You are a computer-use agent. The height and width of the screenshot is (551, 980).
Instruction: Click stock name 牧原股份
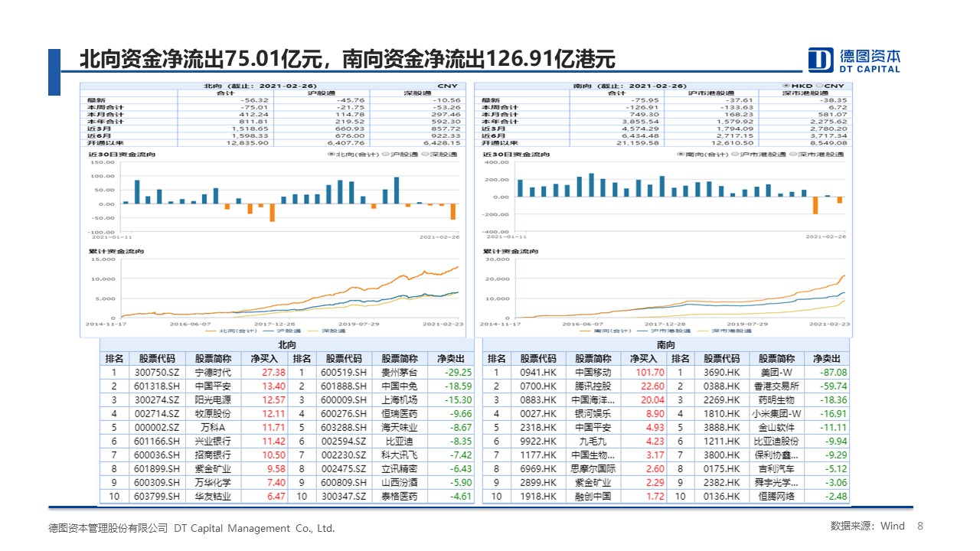point(213,414)
